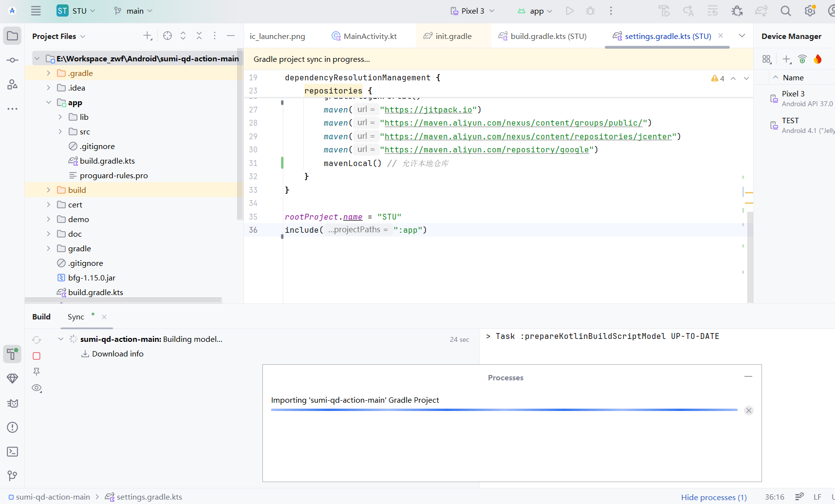Open the gem-shaped tool window

[12, 378]
